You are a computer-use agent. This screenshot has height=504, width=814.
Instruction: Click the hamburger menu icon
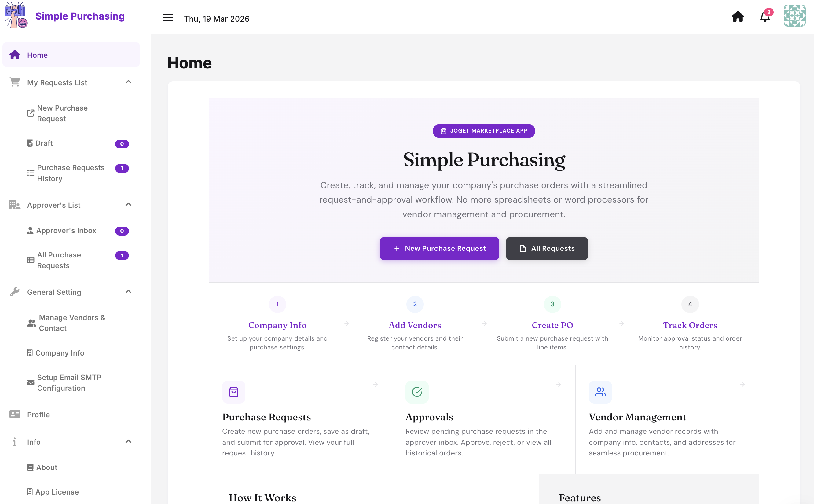(168, 18)
